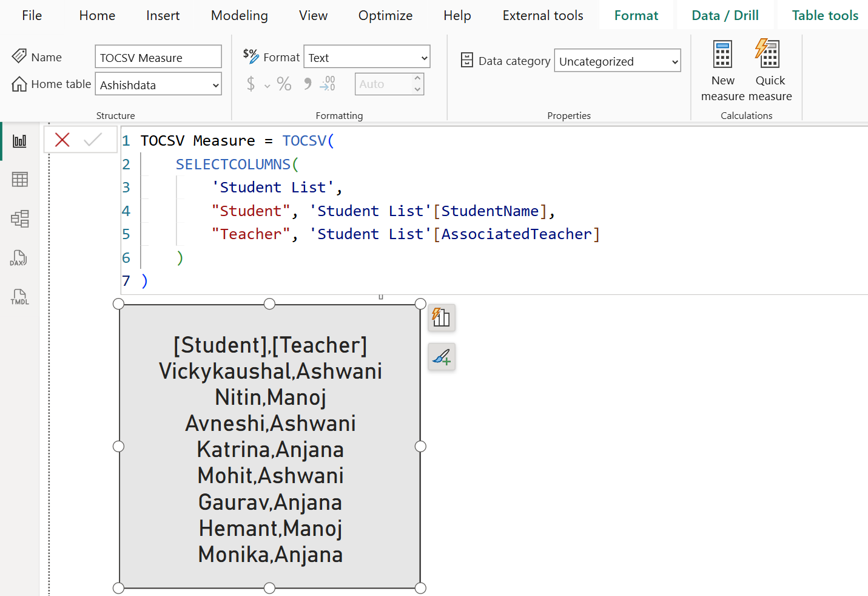Click the analyze lightning icon beside the card visual

pyautogui.click(x=442, y=317)
